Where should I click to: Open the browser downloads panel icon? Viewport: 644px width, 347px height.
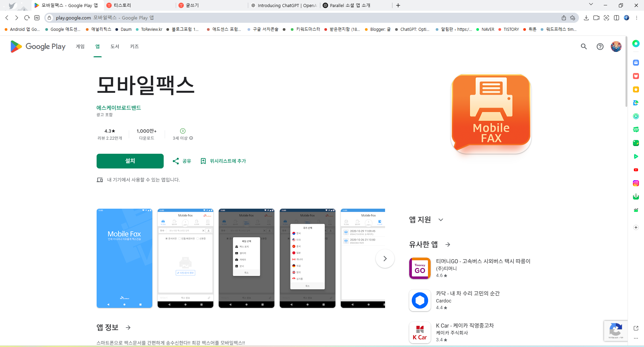coord(586,18)
